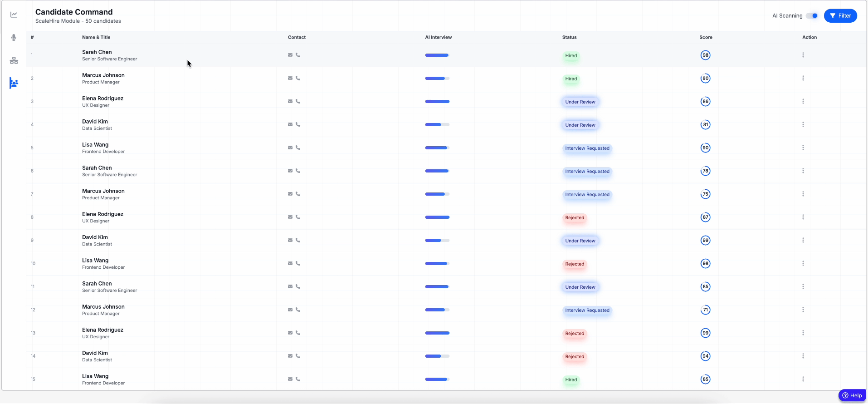This screenshot has width=868, height=404.
Task: Click the Score column header
Action: pos(706,37)
